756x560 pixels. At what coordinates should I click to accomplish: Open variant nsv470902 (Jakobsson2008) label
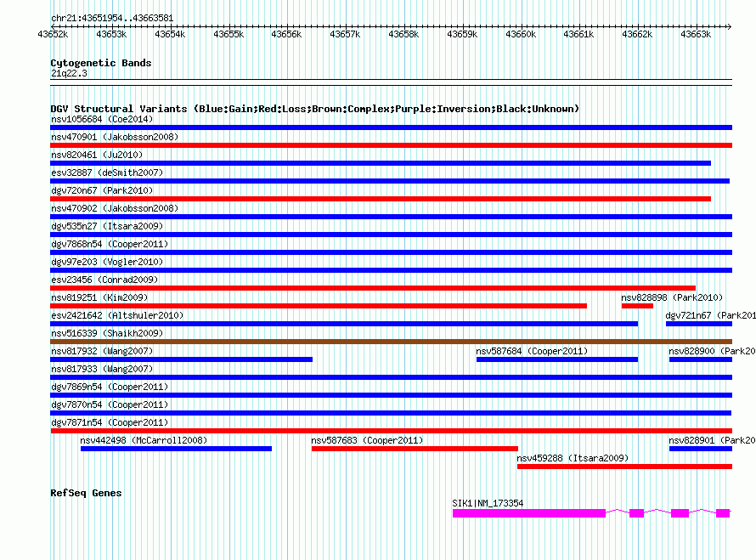pos(115,208)
